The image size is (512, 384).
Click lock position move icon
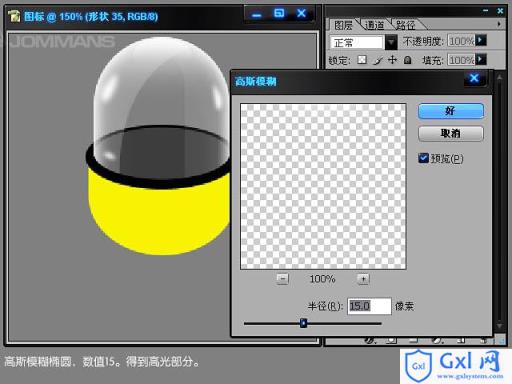tap(393, 60)
